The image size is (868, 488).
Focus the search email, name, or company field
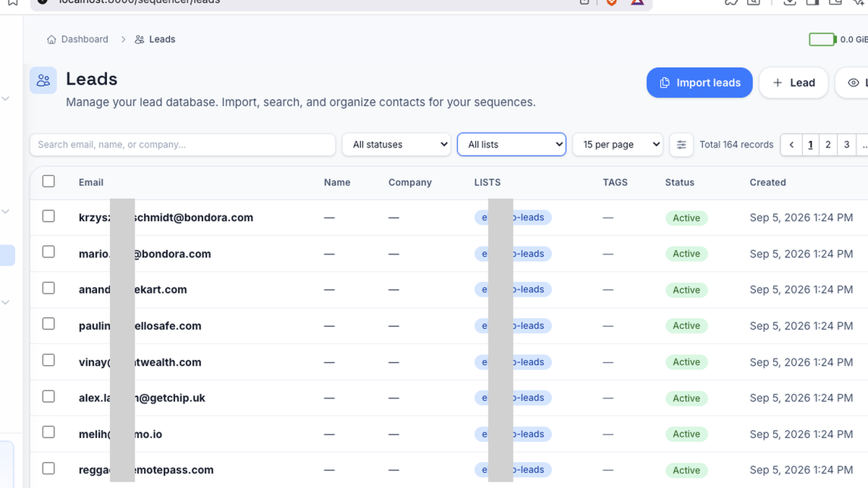coord(182,145)
